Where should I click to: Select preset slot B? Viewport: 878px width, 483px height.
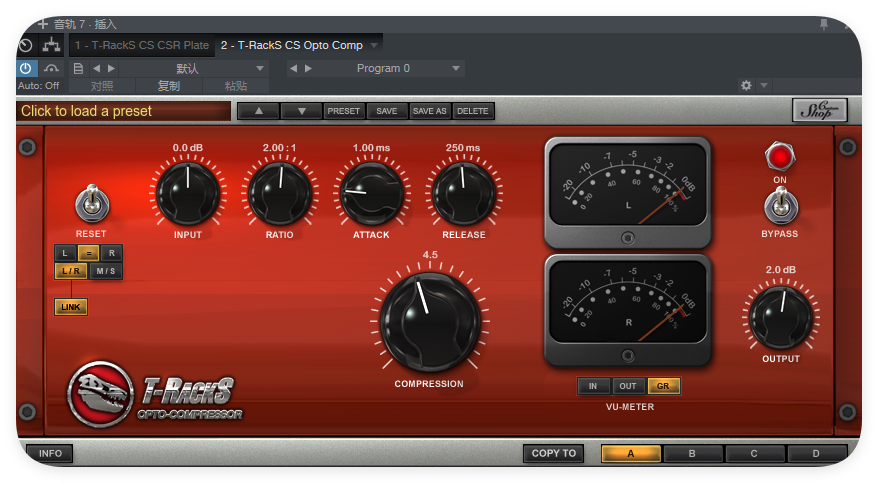[692, 453]
